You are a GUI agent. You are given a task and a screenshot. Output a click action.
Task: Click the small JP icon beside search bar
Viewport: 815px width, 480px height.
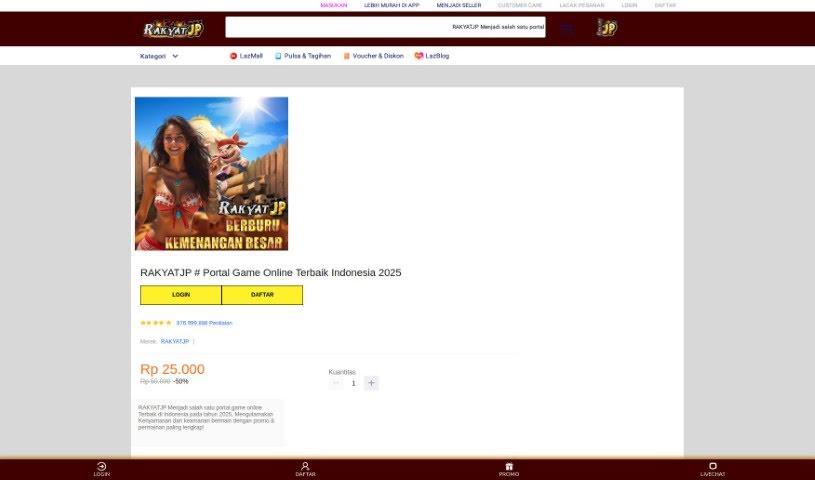click(x=606, y=28)
